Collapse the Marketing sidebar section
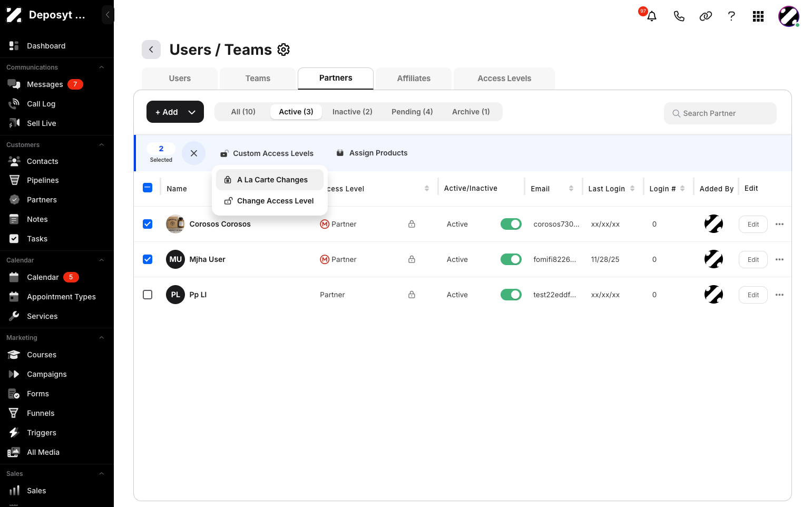This screenshot has width=812, height=507. (x=102, y=338)
